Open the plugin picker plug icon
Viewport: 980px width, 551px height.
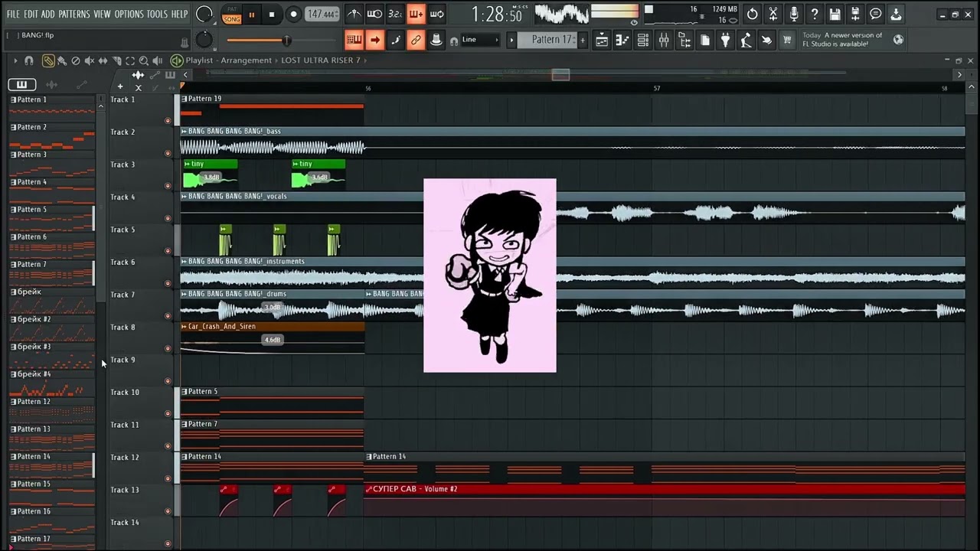coord(725,41)
